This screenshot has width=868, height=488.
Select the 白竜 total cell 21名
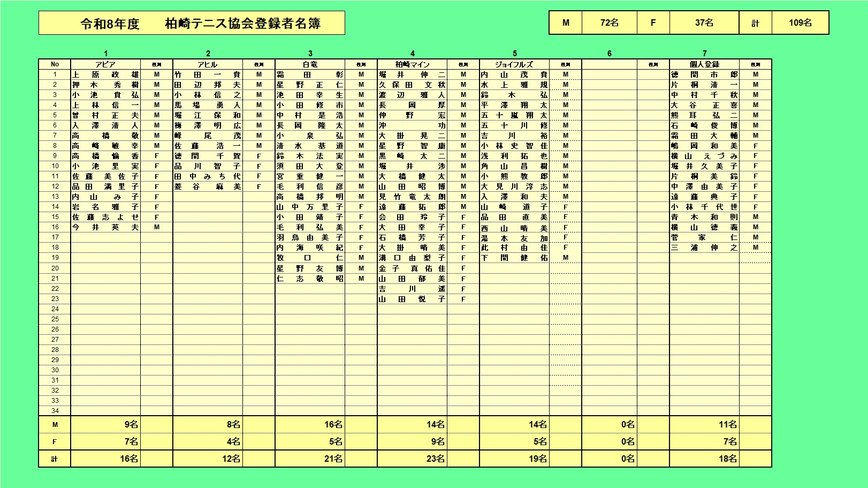[310, 459]
